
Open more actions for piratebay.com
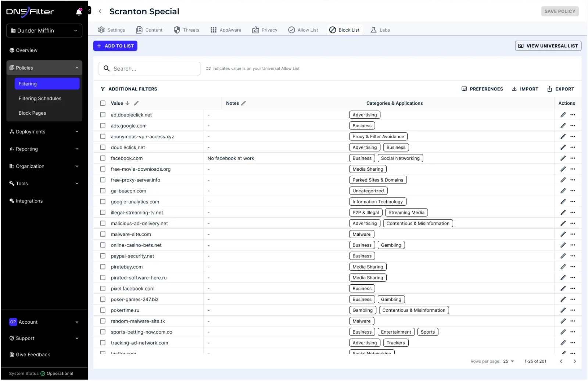[573, 267]
